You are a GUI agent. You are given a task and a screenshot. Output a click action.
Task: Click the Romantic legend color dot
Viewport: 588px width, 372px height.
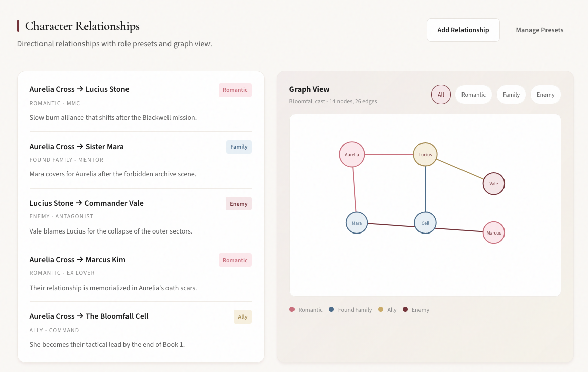coord(292,309)
